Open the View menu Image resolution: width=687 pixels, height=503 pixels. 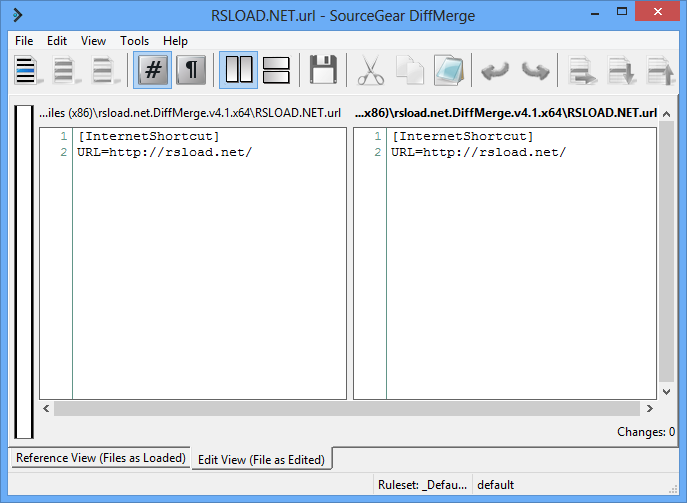[93, 41]
